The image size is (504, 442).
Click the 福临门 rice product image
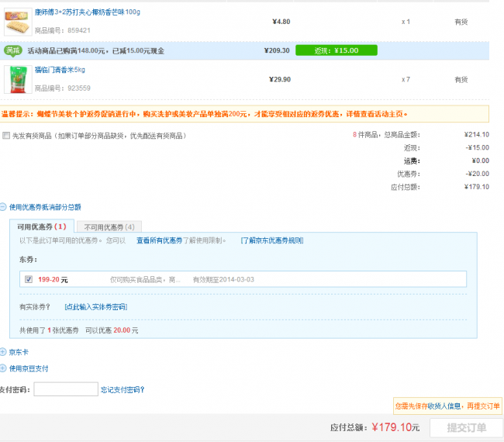coord(17,79)
